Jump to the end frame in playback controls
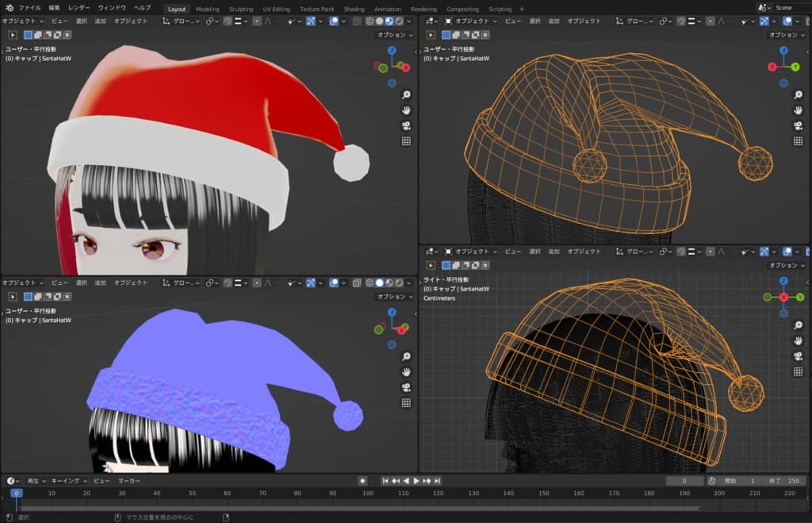The height and width of the screenshot is (523, 812). click(x=437, y=481)
